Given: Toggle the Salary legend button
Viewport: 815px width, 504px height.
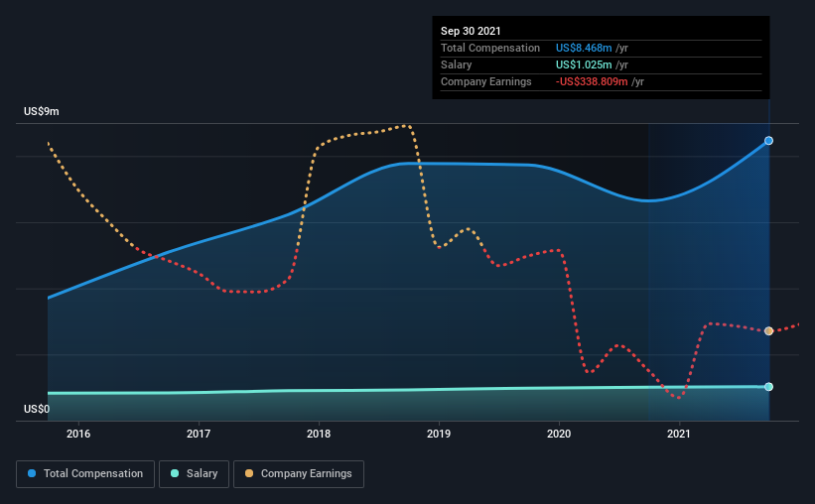Looking at the screenshot, I should point(194,474).
